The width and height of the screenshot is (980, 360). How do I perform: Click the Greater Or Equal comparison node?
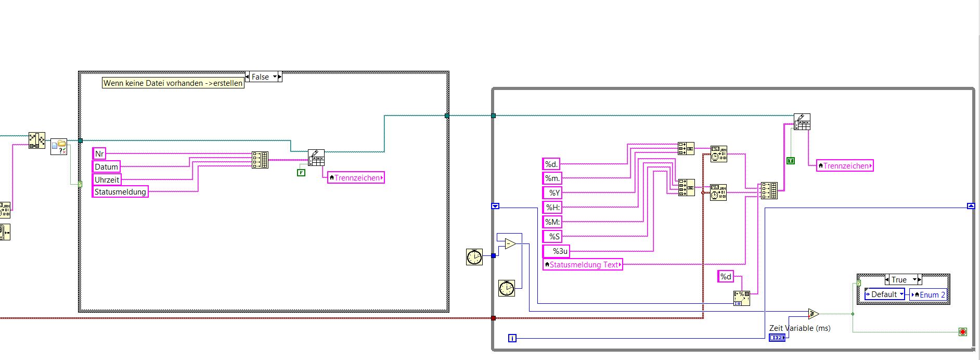click(x=814, y=314)
